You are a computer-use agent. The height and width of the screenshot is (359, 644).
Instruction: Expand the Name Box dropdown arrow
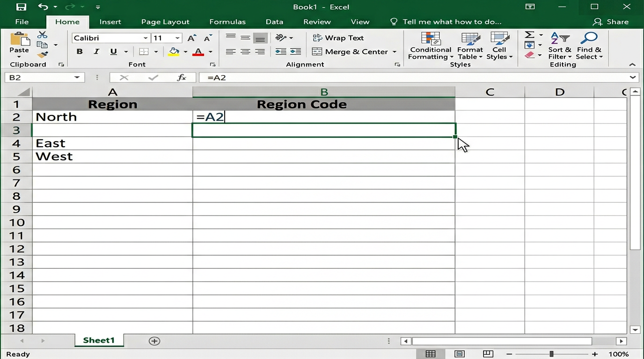pyautogui.click(x=77, y=78)
